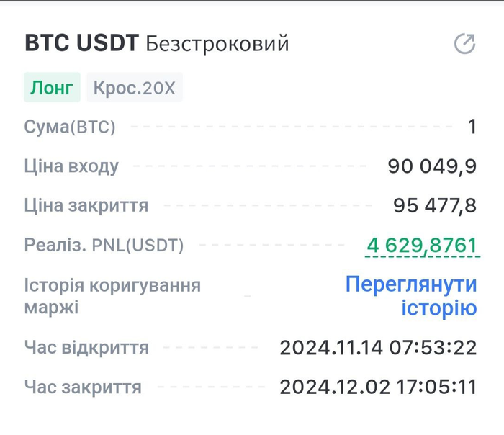The width and height of the screenshot is (504, 435).
Task: Select the green Лонг tag
Action: [x=51, y=89]
